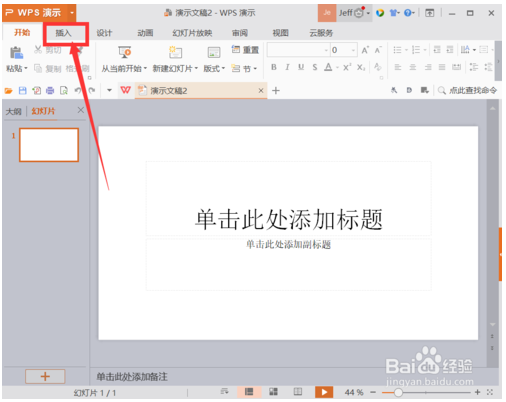Click the Reset (重置) button
506x402 pixels.
245,50
